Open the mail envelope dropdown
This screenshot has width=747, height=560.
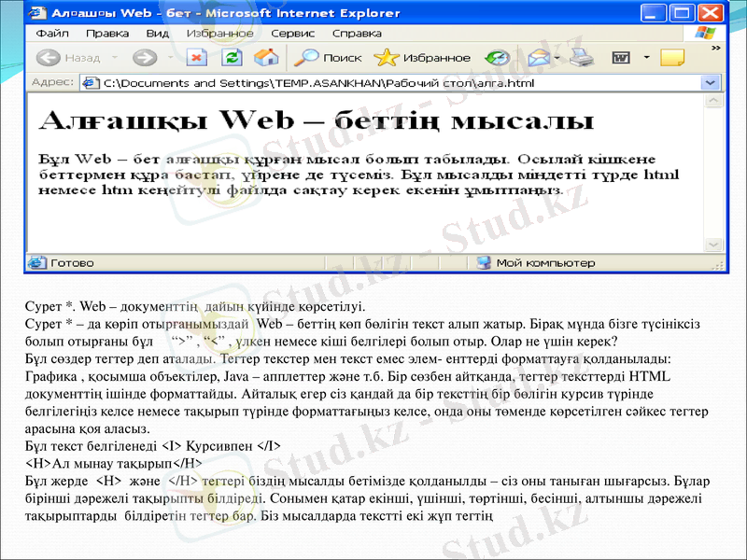(x=557, y=58)
